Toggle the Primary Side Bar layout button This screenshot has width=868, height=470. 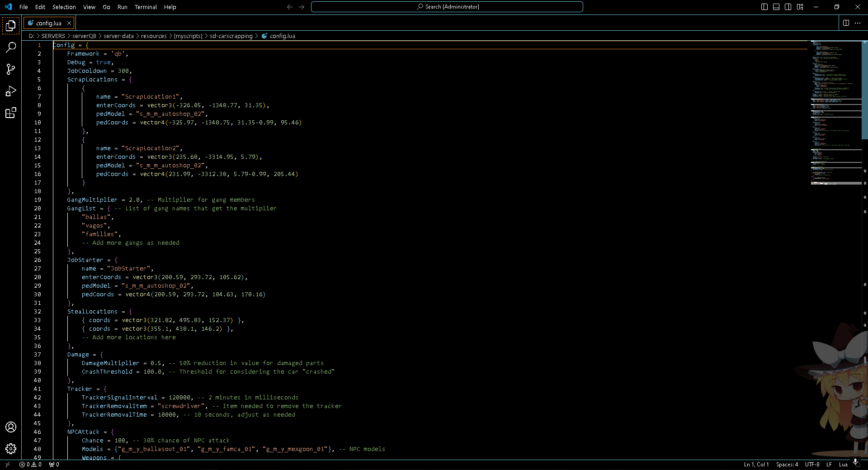(764, 7)
